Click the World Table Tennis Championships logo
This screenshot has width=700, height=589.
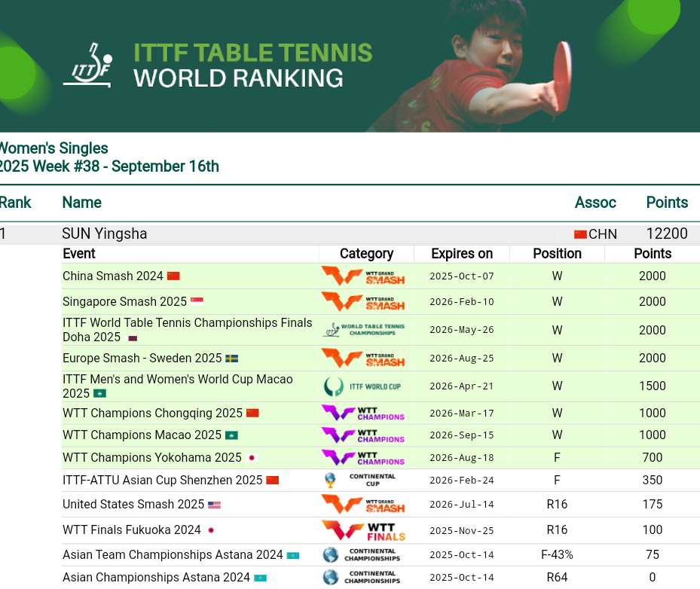click(x=363, y=330)
